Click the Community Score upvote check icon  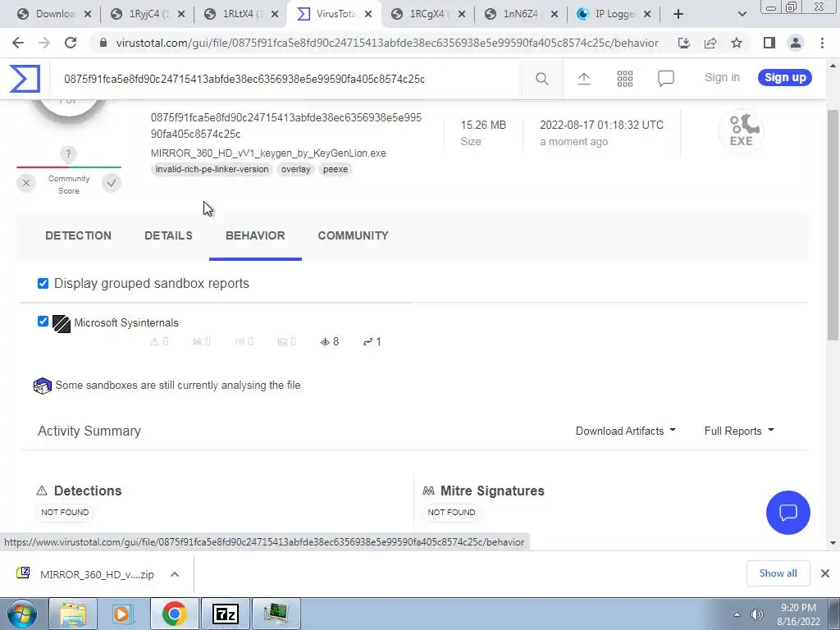click(112, 183)
